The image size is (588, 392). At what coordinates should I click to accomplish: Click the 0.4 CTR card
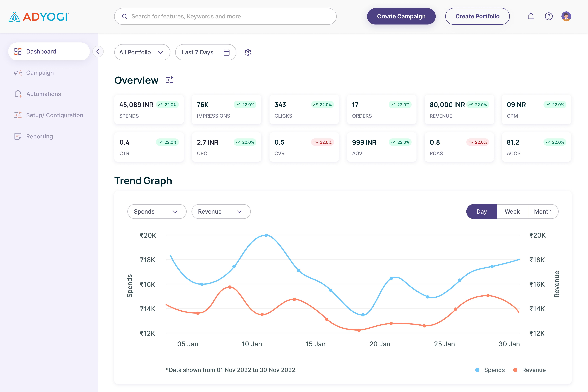(149, 147)
